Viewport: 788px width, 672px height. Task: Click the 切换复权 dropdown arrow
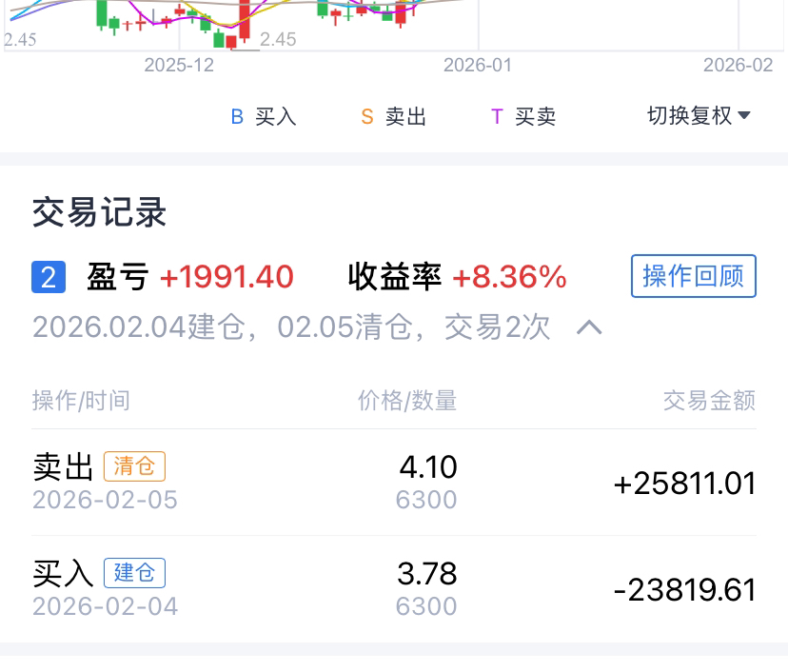[x=744, y=116]
